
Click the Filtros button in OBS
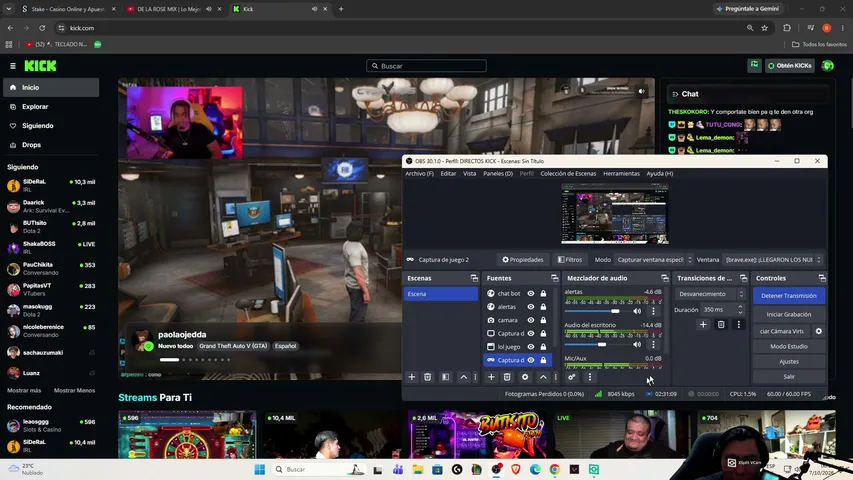570,260
